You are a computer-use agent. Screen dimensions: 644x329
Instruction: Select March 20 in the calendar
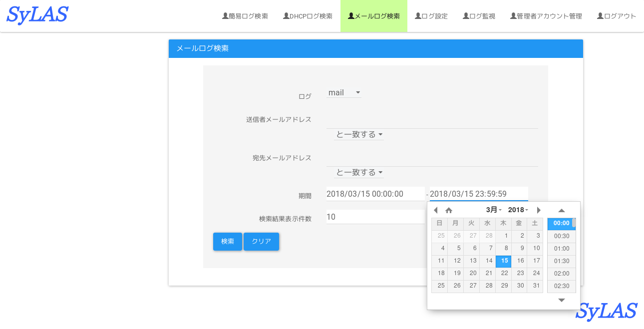pos(472,273)
